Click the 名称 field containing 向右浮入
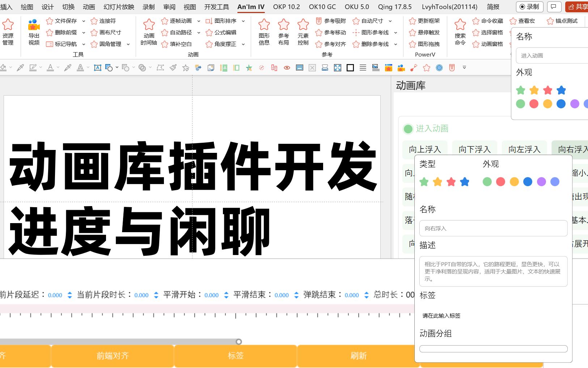Screen dimensions: 588x368 (493, 229)
